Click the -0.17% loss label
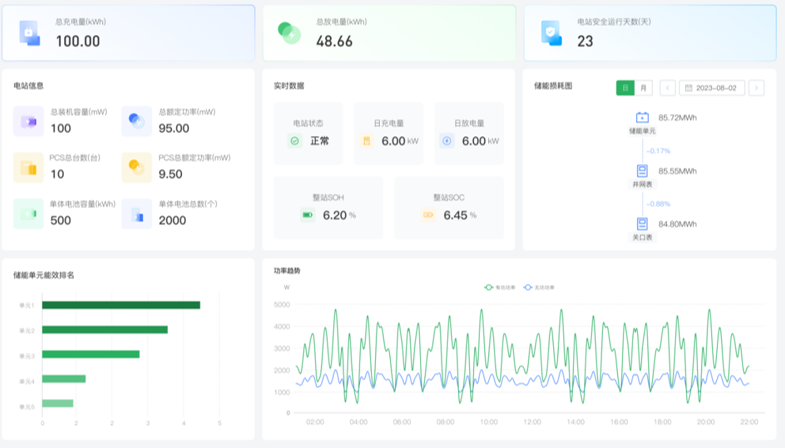 [658, 151]
